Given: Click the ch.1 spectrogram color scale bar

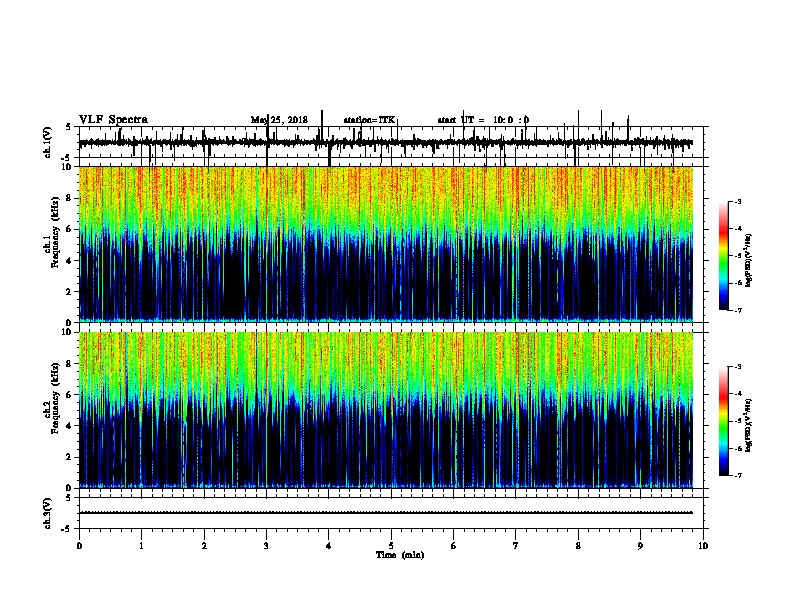Looking at the screenshot, I should [x=724, y=256].
